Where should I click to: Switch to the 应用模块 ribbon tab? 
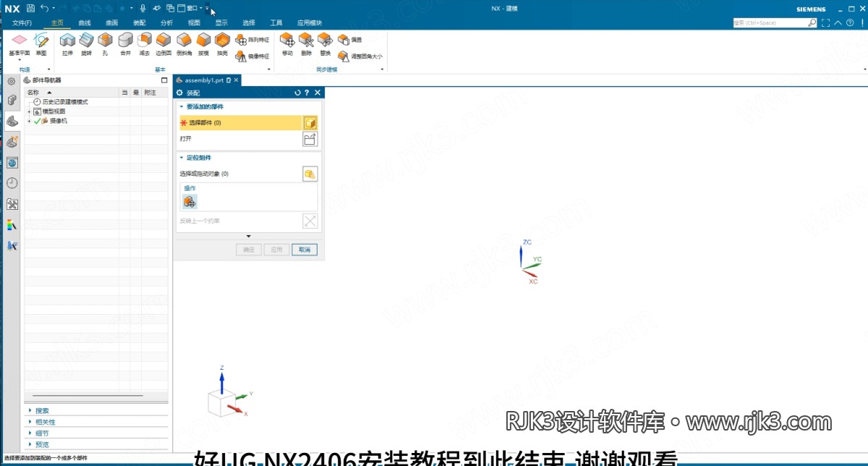pyautogui.click(x=310, y=23)
